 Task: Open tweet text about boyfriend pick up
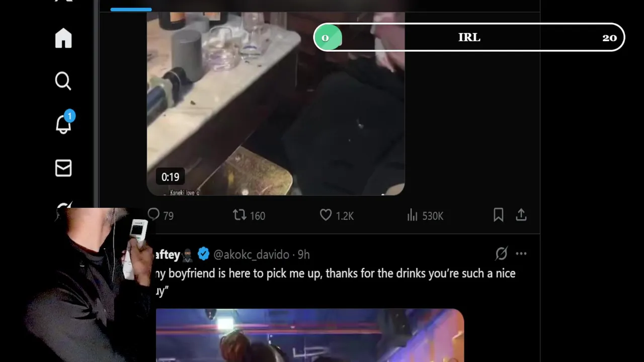[335, 282]
